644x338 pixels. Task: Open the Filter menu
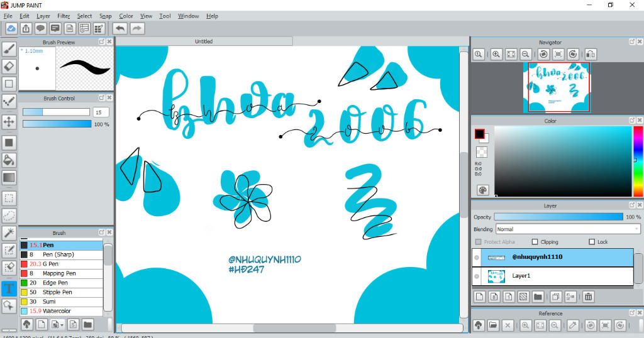click(64, 16)
